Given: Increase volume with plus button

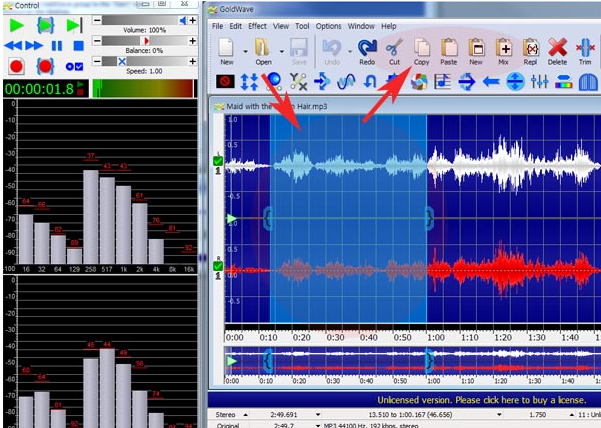Looking at the screenshot, I should [x=192, y=20].
